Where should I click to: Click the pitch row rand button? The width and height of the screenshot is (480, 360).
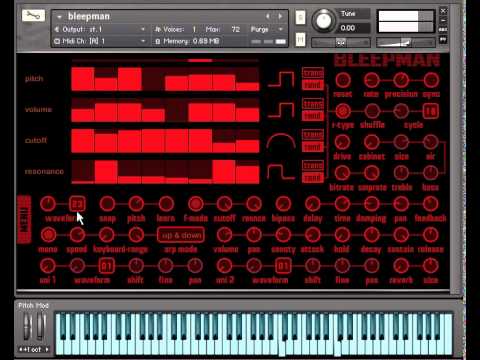point(313,85)
